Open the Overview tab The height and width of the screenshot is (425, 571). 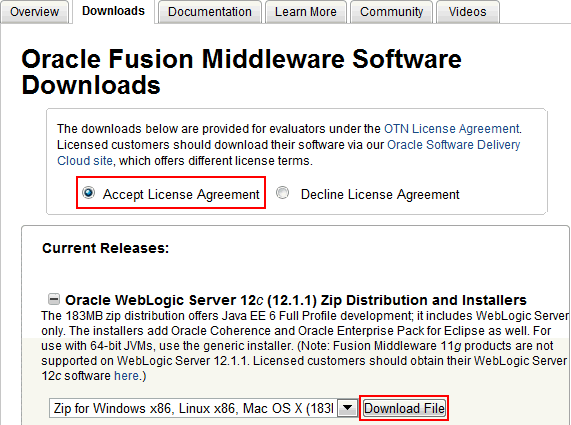click(34, 12)
